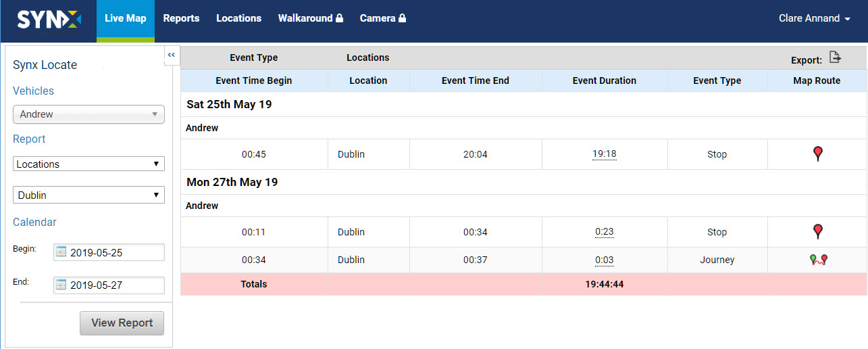Open the End date calendar icon
868x349 pixels.
61,285
